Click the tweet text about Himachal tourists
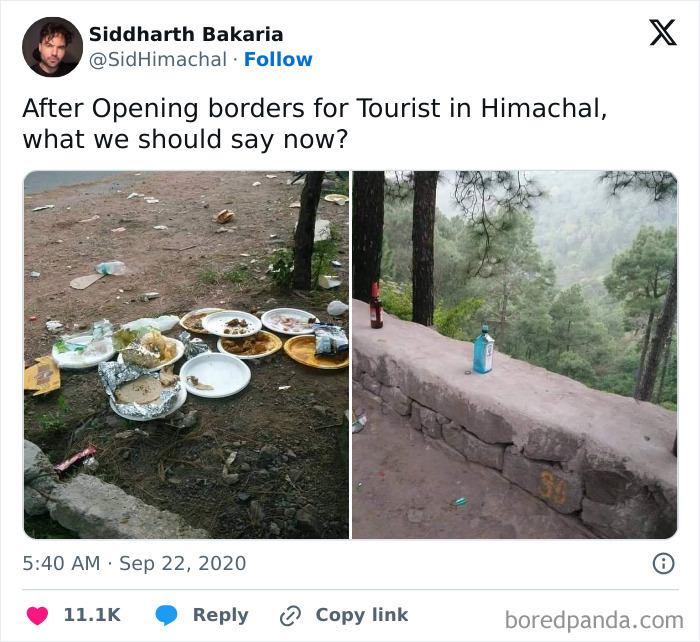Viewport: 700px width, 642px height. pos(314,123)
